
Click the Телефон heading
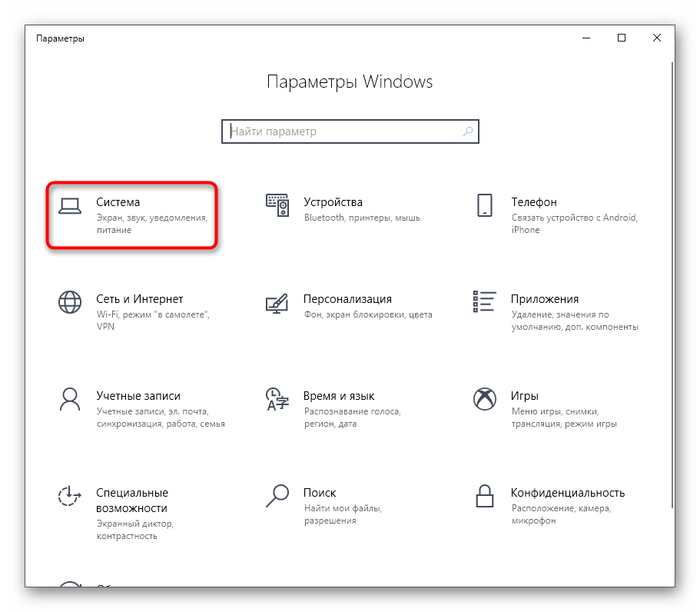pos(534,202)
